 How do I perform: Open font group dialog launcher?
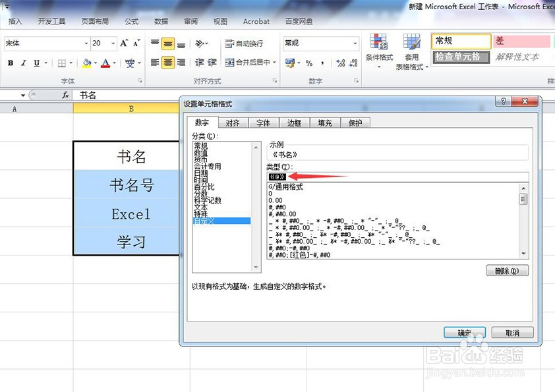point(140,81)
